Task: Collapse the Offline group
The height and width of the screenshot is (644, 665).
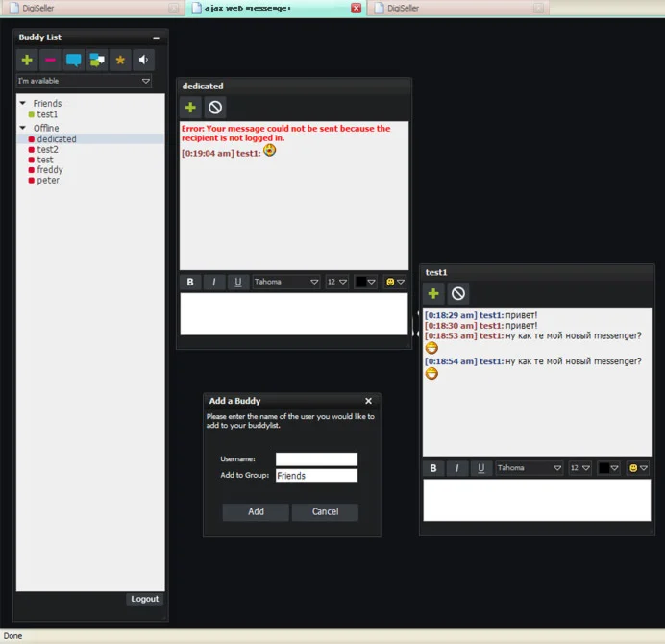Action: coord(23,128)
